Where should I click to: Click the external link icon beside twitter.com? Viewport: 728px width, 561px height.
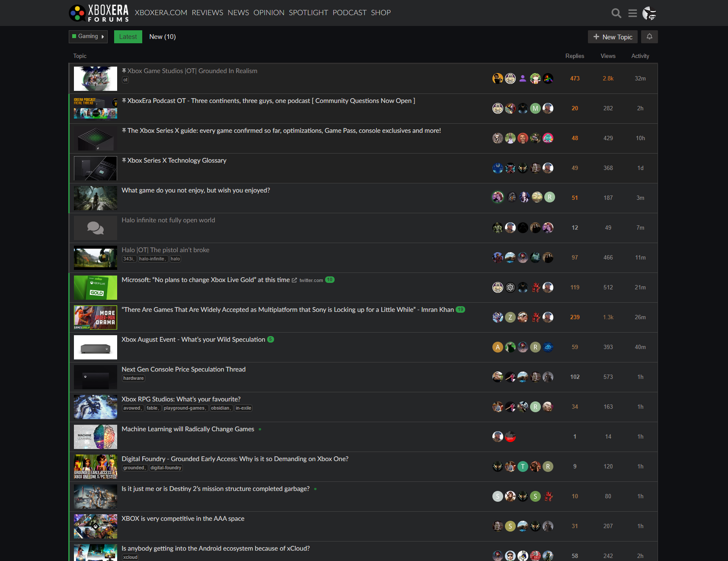(294, 280)
